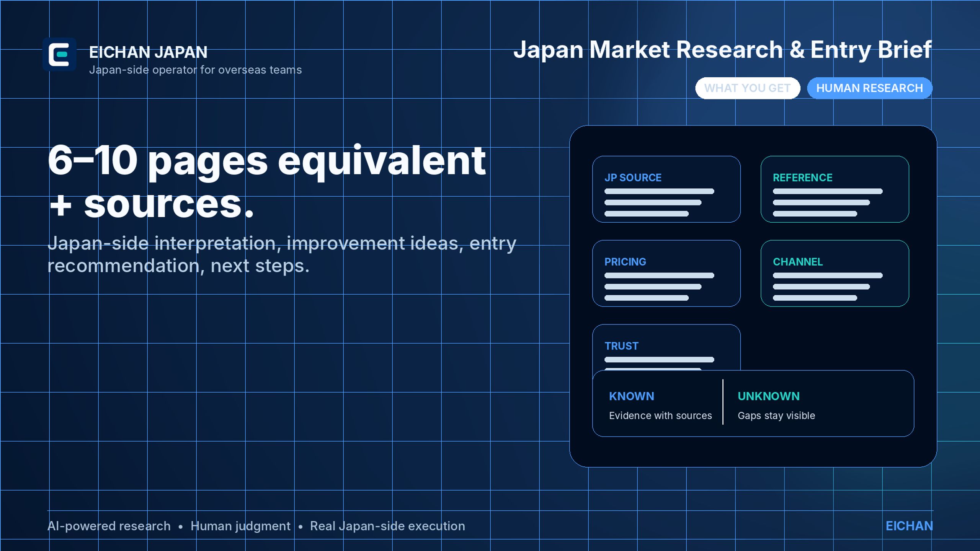Open the TRUST card
Viewport: 980px width, 551px height.
click(x=666, y=347)
